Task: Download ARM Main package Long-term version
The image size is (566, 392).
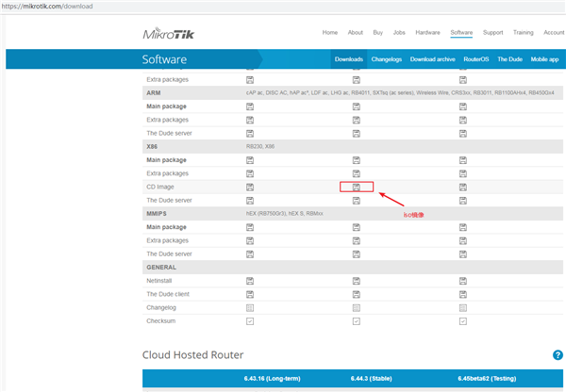Action: tap(250, 106)
